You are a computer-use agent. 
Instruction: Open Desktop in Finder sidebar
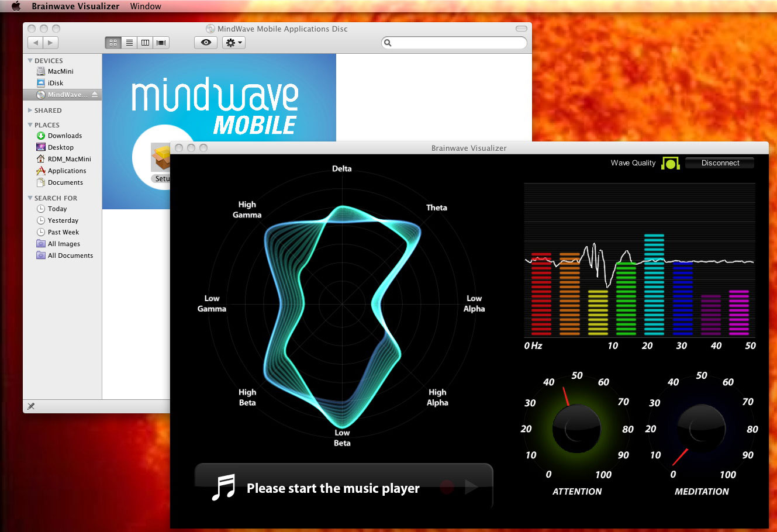[62, 147]
